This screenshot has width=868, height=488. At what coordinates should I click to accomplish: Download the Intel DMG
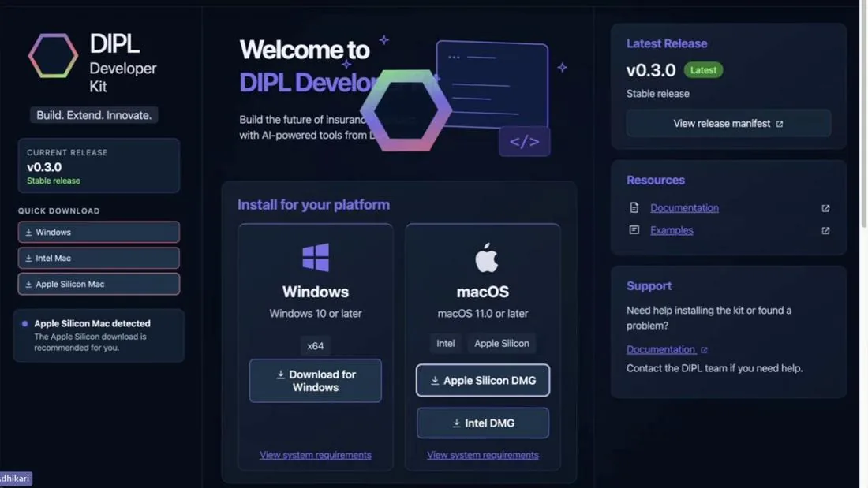[x=483, y=423]
